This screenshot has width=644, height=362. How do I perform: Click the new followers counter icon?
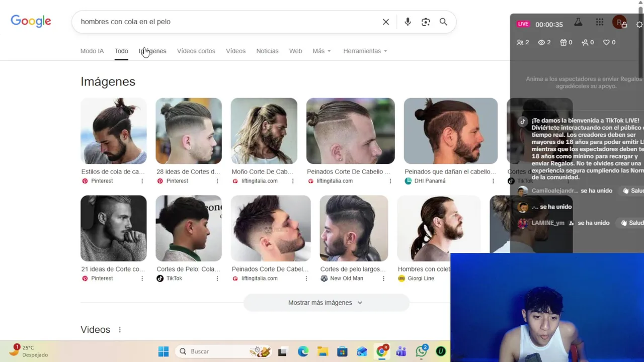[x=588, y=42]
